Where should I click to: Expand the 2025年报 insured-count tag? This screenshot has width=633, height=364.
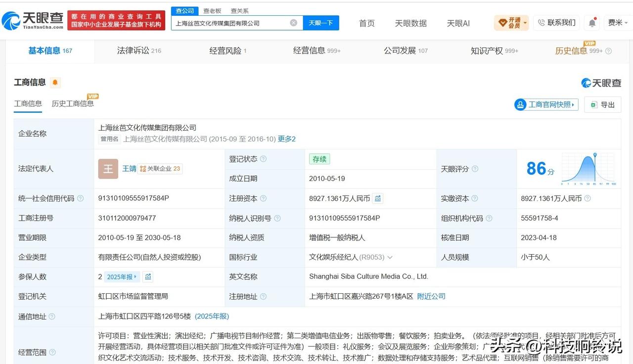pos(122,277)
